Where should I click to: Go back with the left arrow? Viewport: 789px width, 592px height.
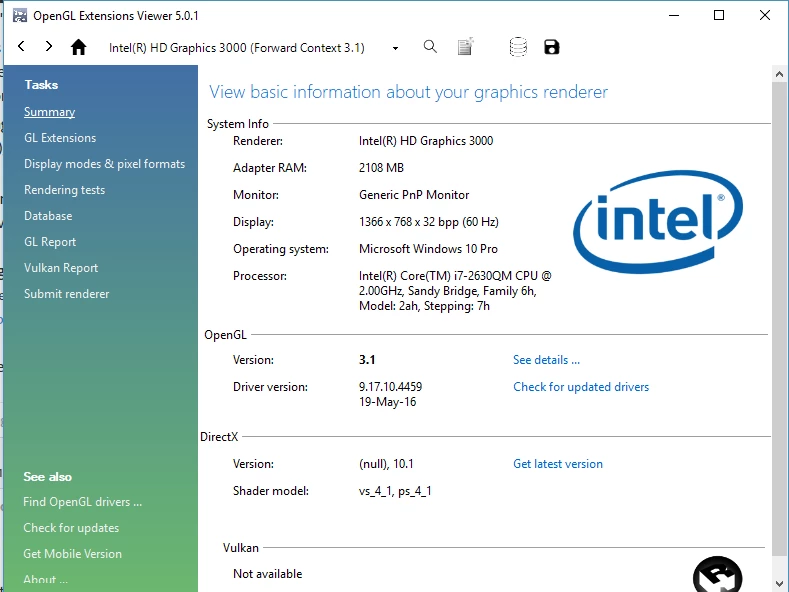point(21,46)
